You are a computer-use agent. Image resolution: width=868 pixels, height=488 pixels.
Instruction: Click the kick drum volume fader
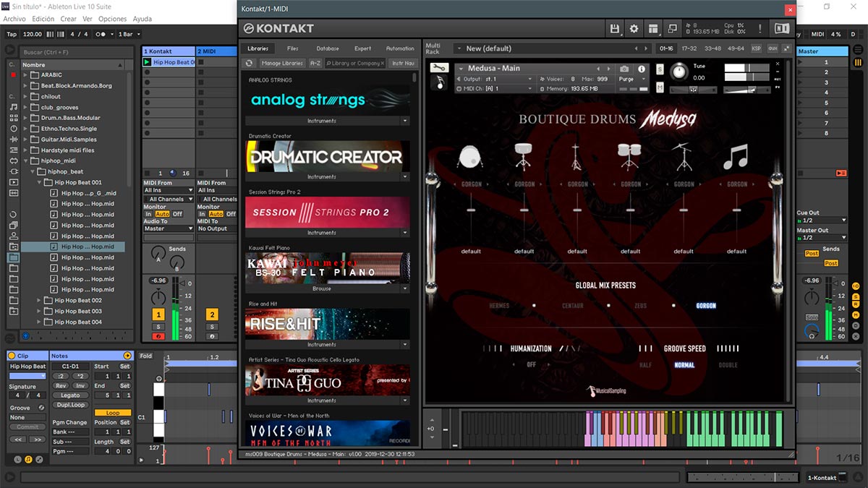click(x=471, y=210)
